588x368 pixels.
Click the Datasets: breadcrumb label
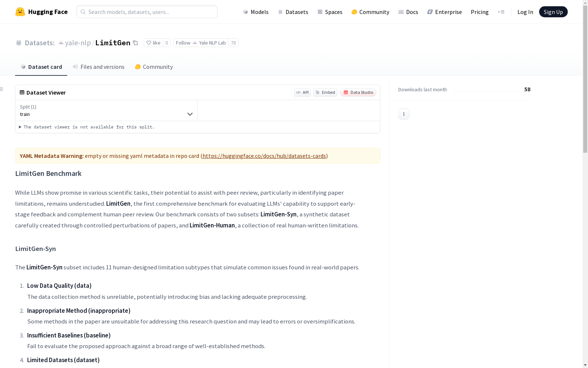point(40,43)
